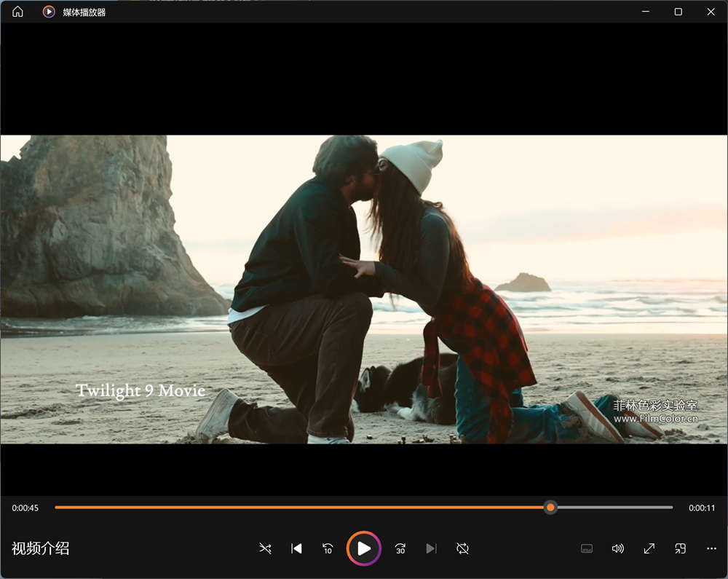Open the three-dot more options menu
This screenshot has height=579, width=728.
[712, 548]
